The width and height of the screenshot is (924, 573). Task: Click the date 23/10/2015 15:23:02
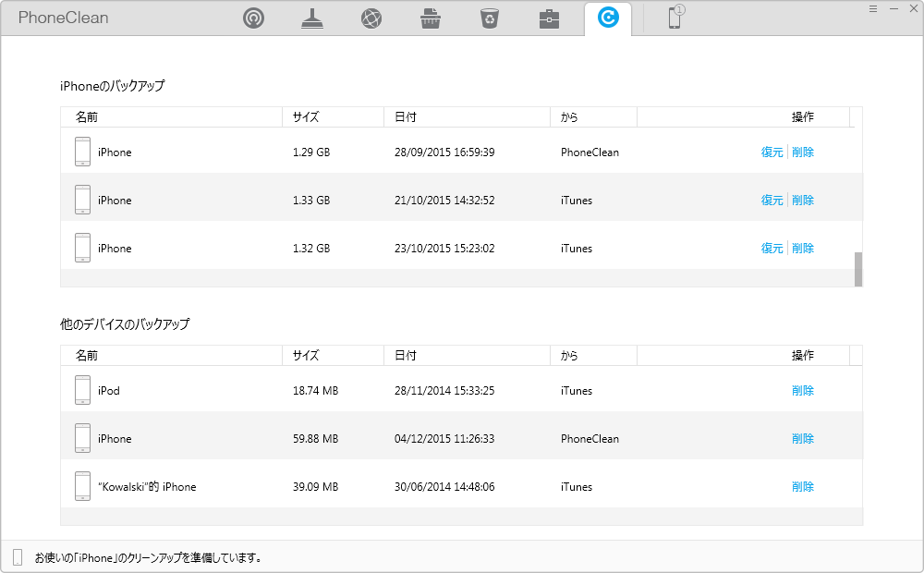click(x=444, y=249)
